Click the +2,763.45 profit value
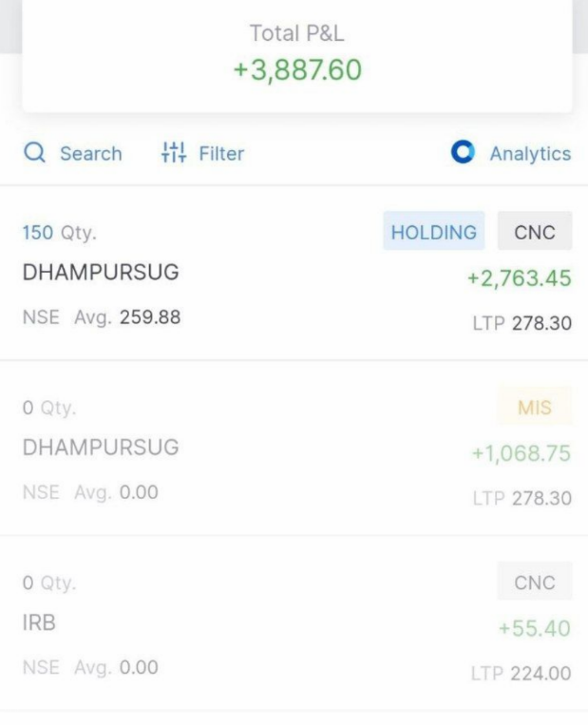This screenshot has width=588, height=725. coord(519,278)
